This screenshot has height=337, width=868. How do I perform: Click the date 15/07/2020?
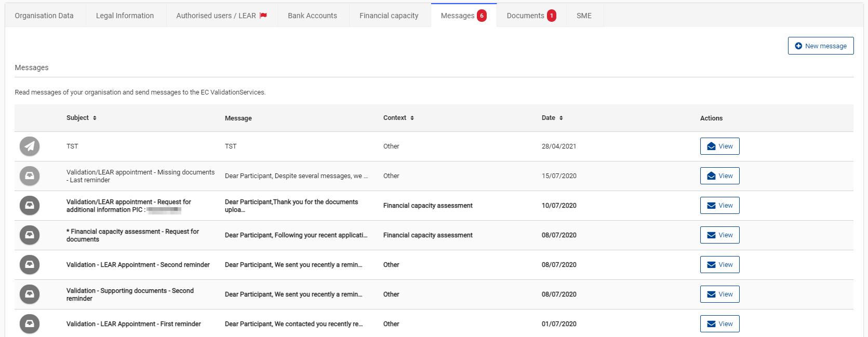(559, 176)
